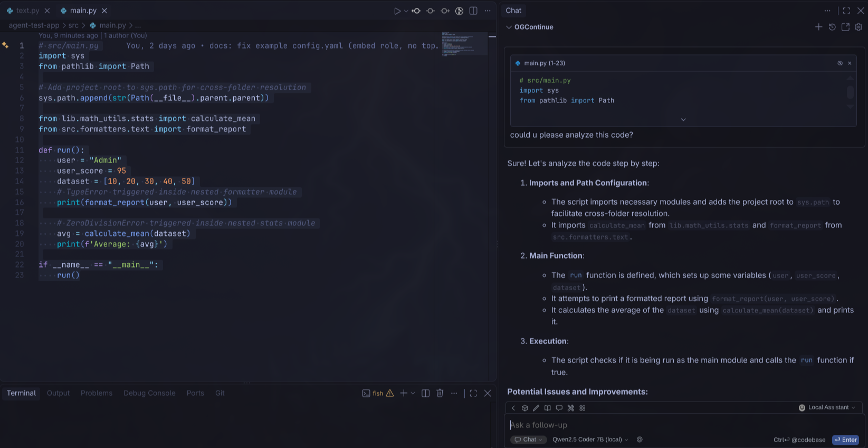Viewport: 868px width, 448px height.
Task: Click the middle git commit-marker icon
Action: tap(431, 11)
